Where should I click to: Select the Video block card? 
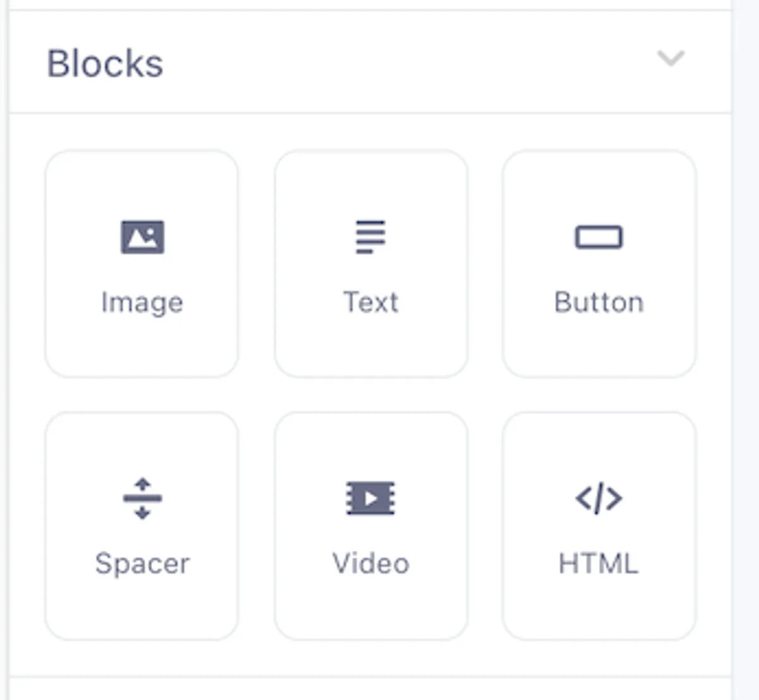tap(371, 526)
